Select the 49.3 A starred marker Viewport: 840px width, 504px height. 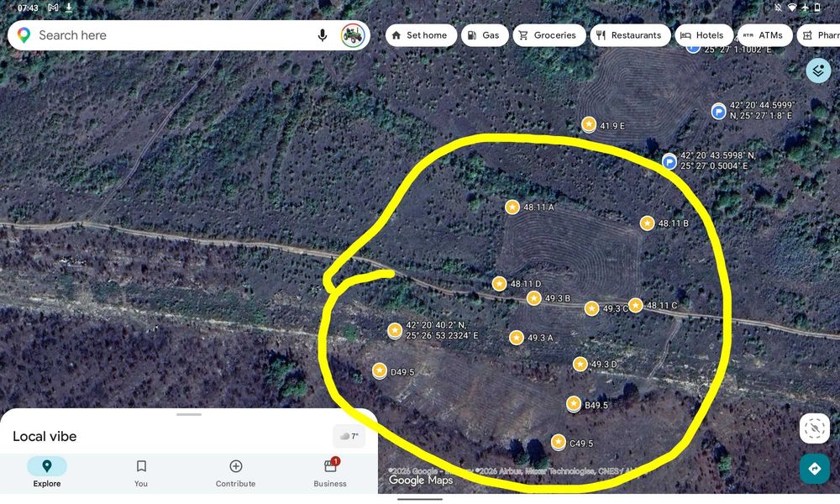[x=516, y=338]
